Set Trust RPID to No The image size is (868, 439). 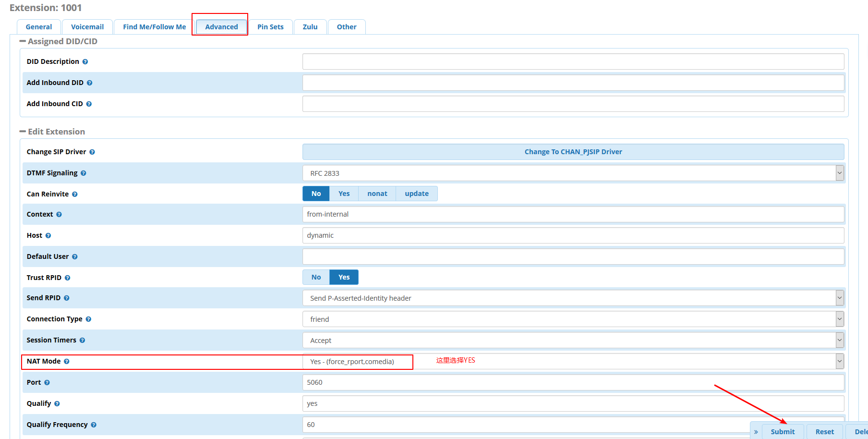click(316, 277)
